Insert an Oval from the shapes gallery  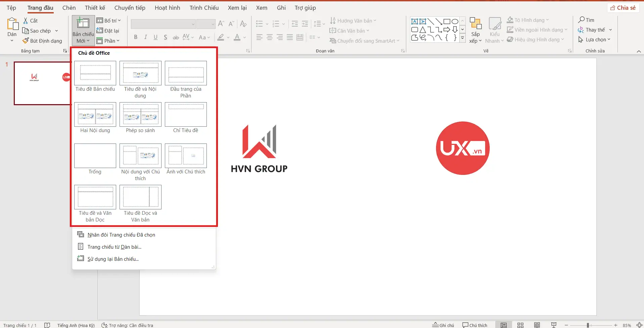pyautogui.click(x=455, y=21)
